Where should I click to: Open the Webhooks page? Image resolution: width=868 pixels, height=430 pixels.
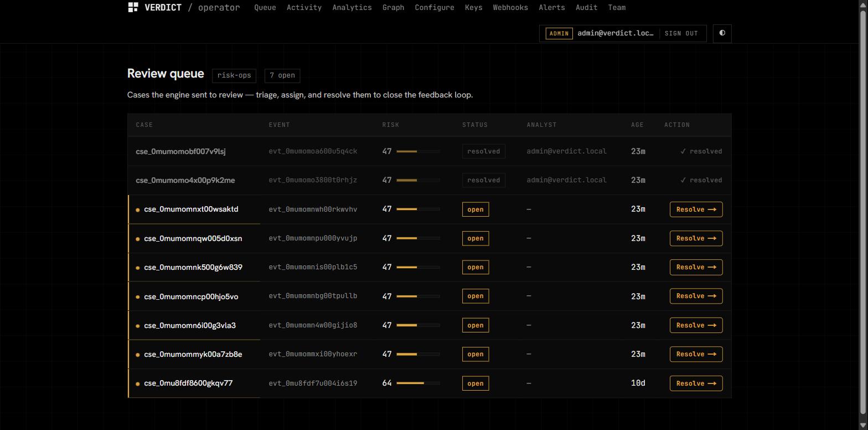coord(510,8)
